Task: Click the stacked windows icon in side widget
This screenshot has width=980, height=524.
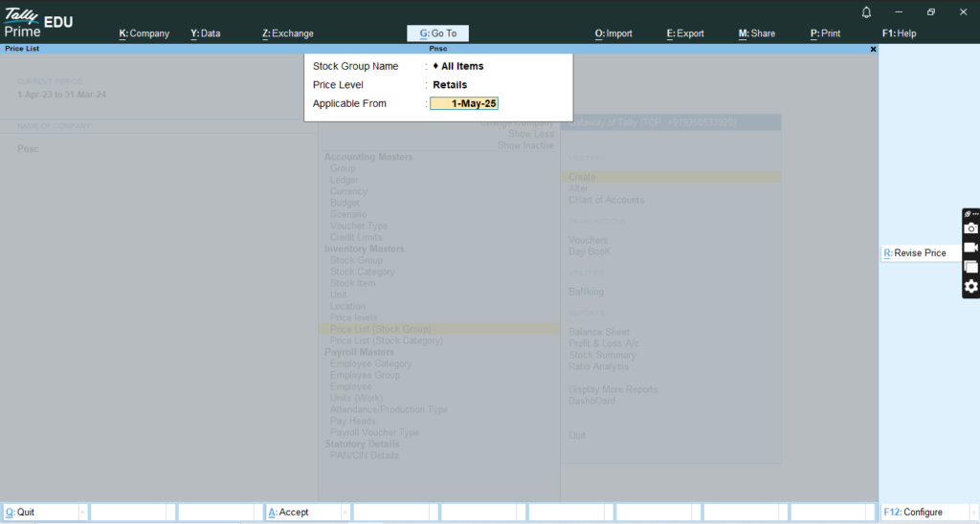Action: point(970,267)
